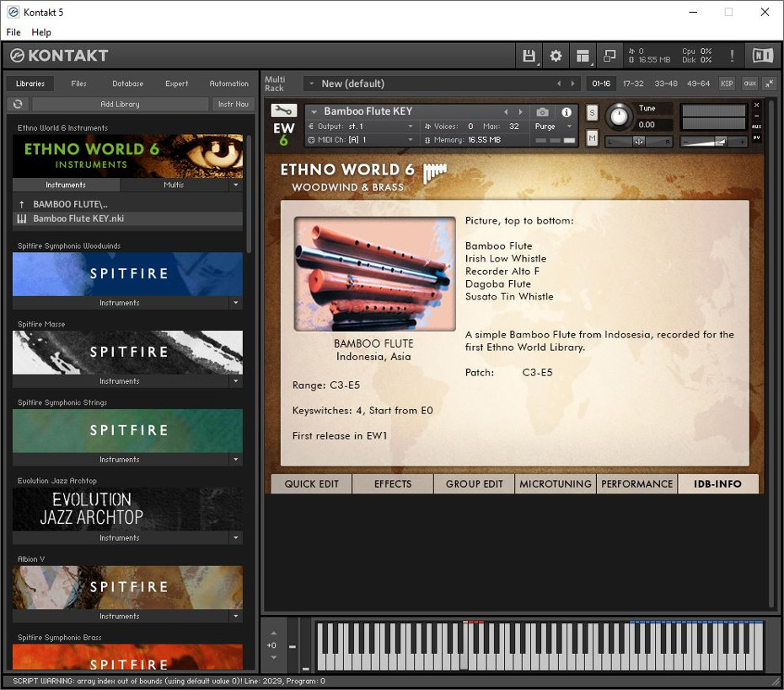This screenshot has width=784, height=690.
Task: Open the save/load disk icon menu
Action: (x=529, y=56)
